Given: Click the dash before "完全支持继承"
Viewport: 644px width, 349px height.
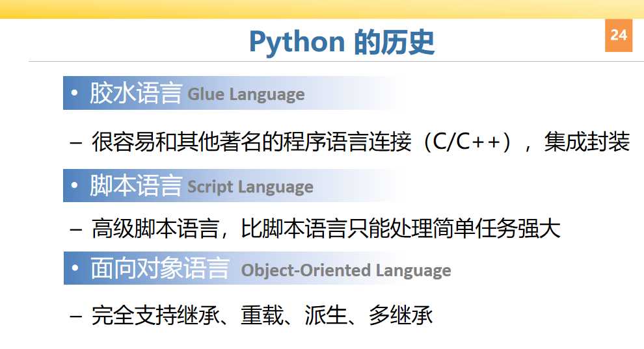Looking at the screenshot, I should tap(76, 317).
